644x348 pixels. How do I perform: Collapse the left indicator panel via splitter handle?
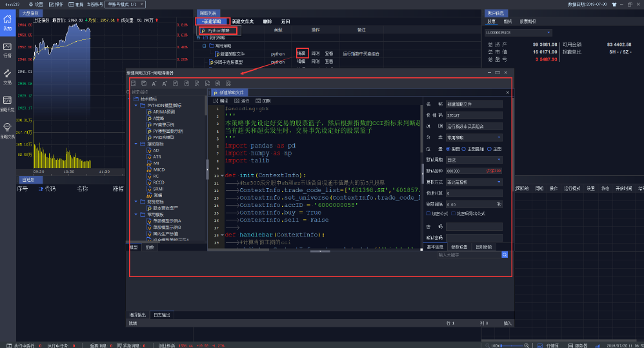point(207,169)
